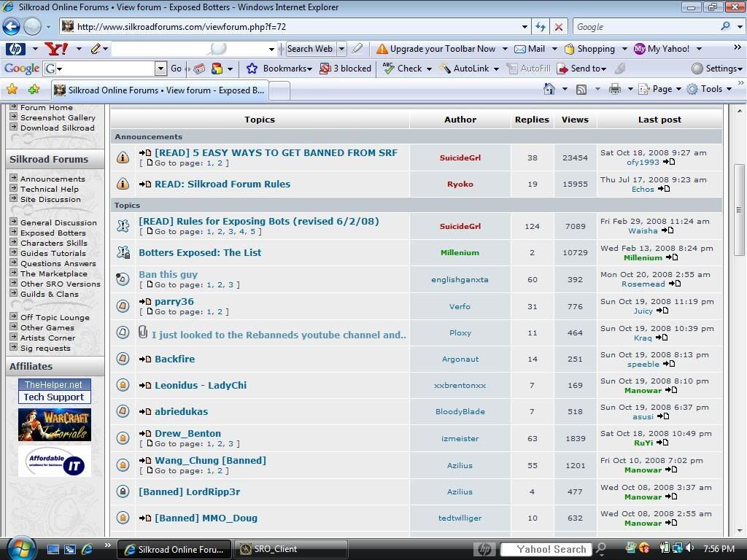Open Mail from the Yahoo toolbar
The width and height of the screenshot is (747, 560).
tap(530, 49)
